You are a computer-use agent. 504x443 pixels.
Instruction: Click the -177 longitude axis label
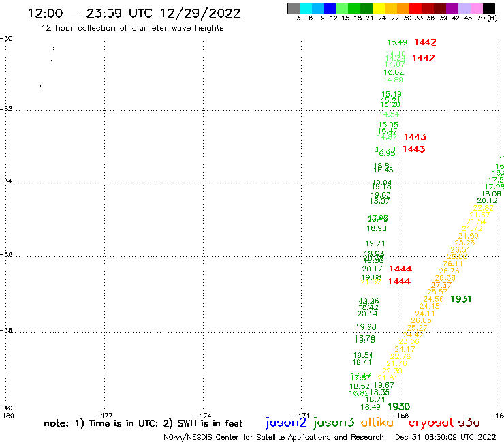coord(104,416)
